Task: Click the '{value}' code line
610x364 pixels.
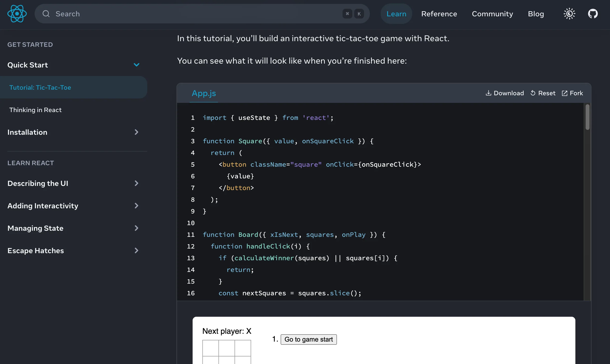Action: click(x=240, y=176)
